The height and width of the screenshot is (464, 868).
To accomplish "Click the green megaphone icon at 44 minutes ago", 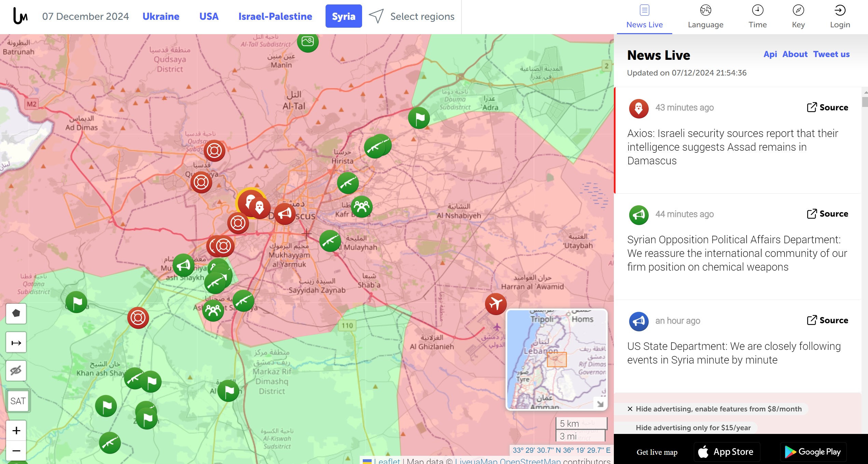I will [638, 215].
